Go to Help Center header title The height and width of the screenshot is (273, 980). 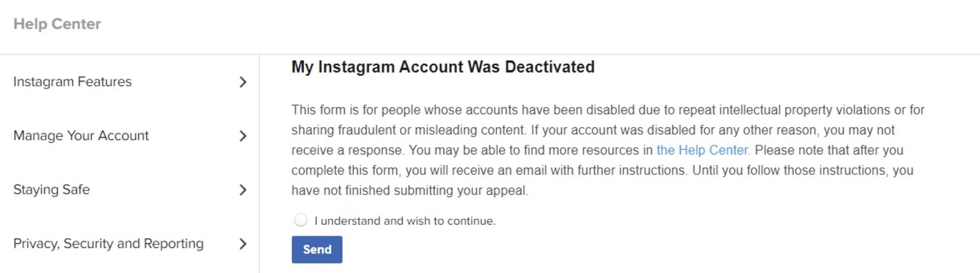57,24
